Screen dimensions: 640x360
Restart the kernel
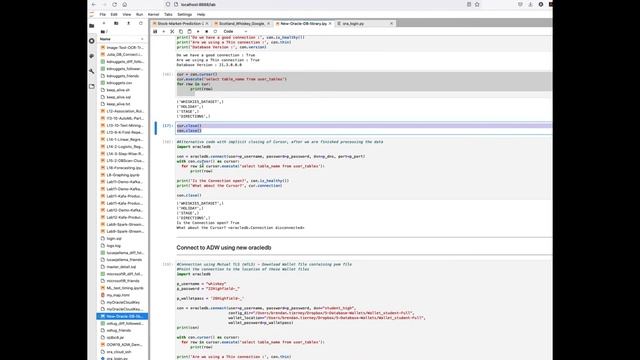point(215,31)
